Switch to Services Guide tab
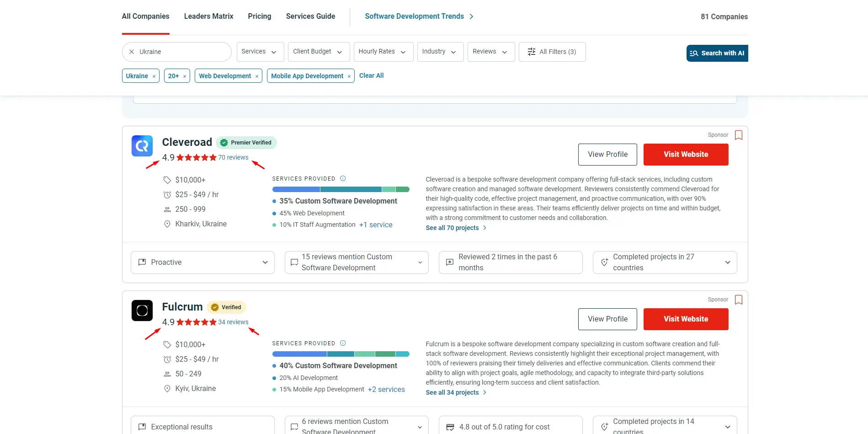 (x=310, y=16)
